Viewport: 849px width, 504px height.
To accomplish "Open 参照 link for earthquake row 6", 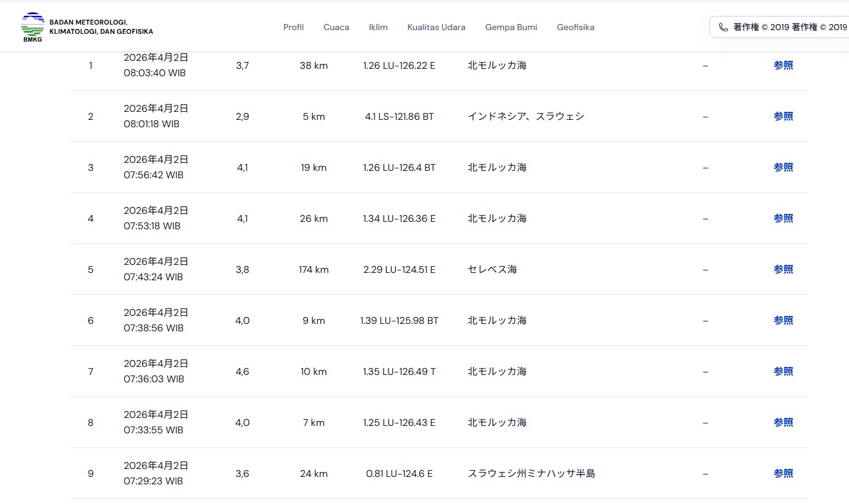I will (x=783, y=320).
